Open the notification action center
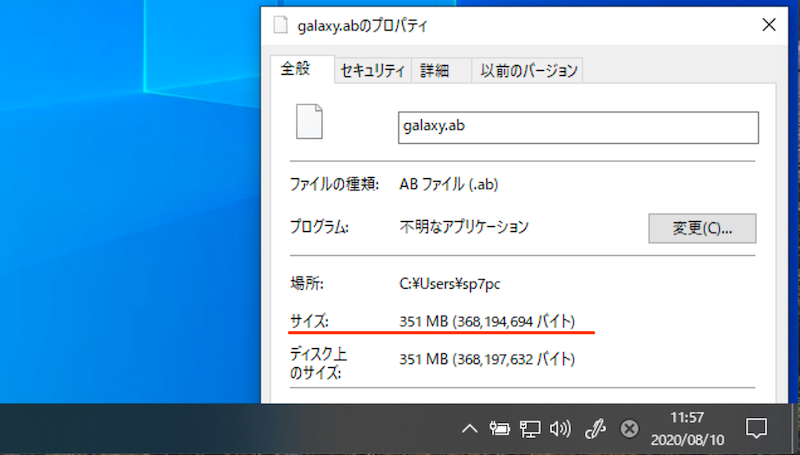The width and height of the screenshot is (800, 455). 756,429
